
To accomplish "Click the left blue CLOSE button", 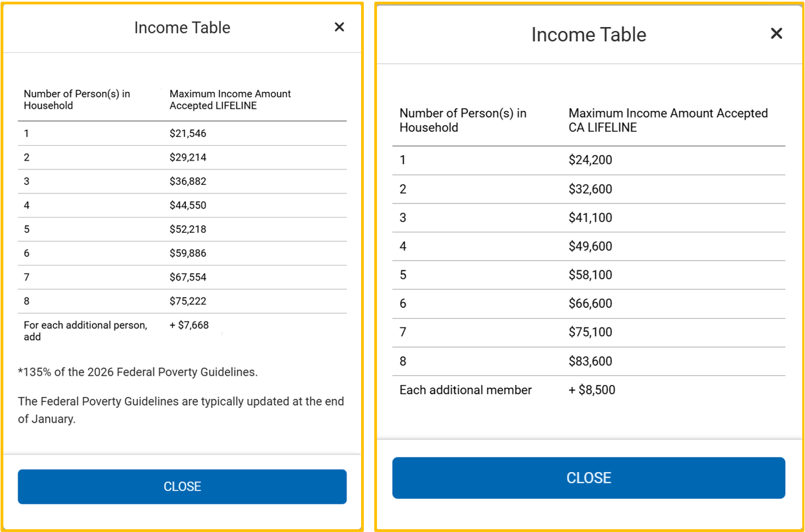I will click(x=182, y=486).
